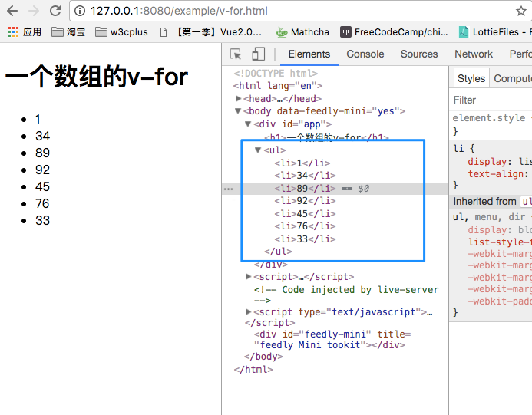532x415 pixels.
Task: Click list item 89 on the page
Action: [x=42, y=153]
